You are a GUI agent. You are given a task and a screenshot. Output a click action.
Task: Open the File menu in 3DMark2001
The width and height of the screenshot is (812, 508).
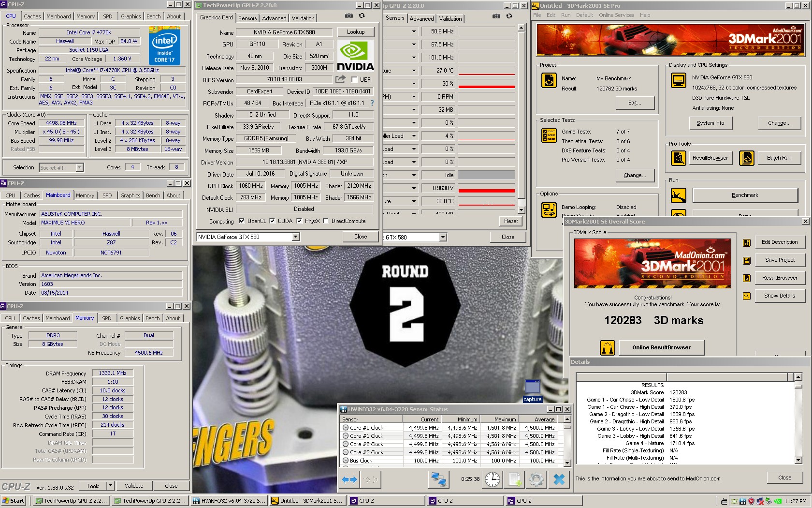(537, 15)
